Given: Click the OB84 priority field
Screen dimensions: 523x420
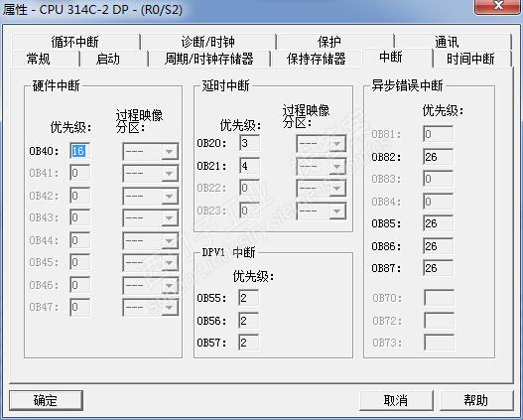Looking at the screenshot, I should tap(439, 202).
